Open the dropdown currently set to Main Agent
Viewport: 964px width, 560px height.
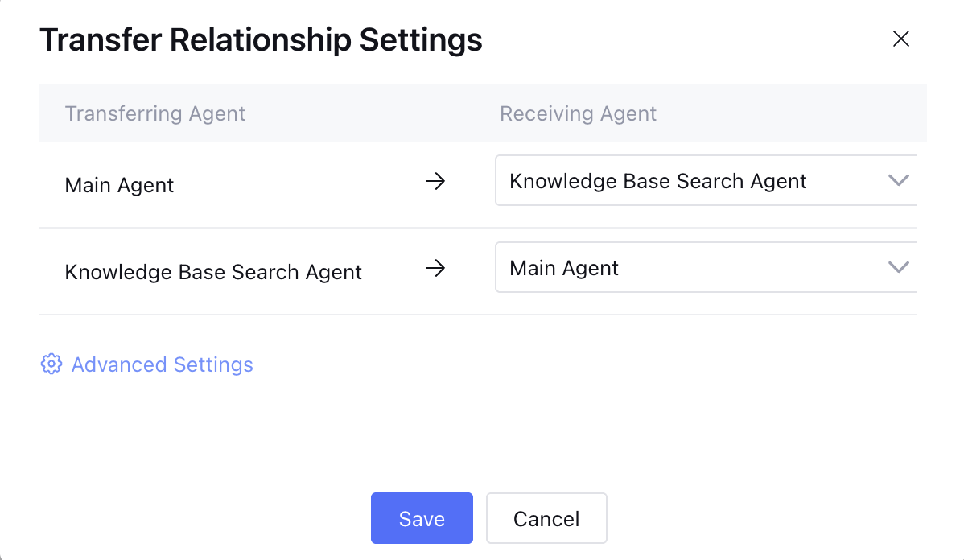click(692, 268)
